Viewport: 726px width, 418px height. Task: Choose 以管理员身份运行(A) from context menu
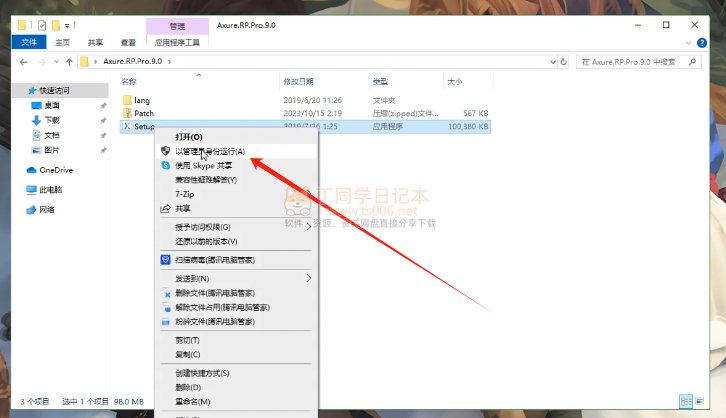click(237, 151)
